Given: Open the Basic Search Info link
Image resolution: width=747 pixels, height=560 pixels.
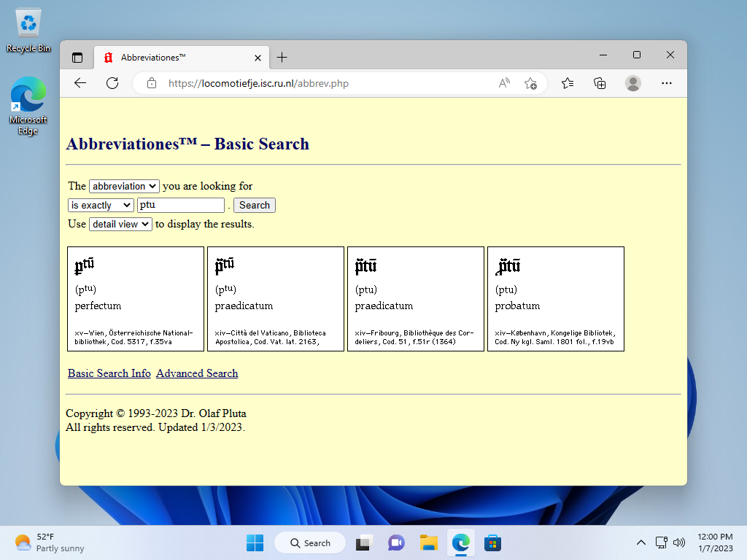Looking at the screenshot, I should [109, 373].
